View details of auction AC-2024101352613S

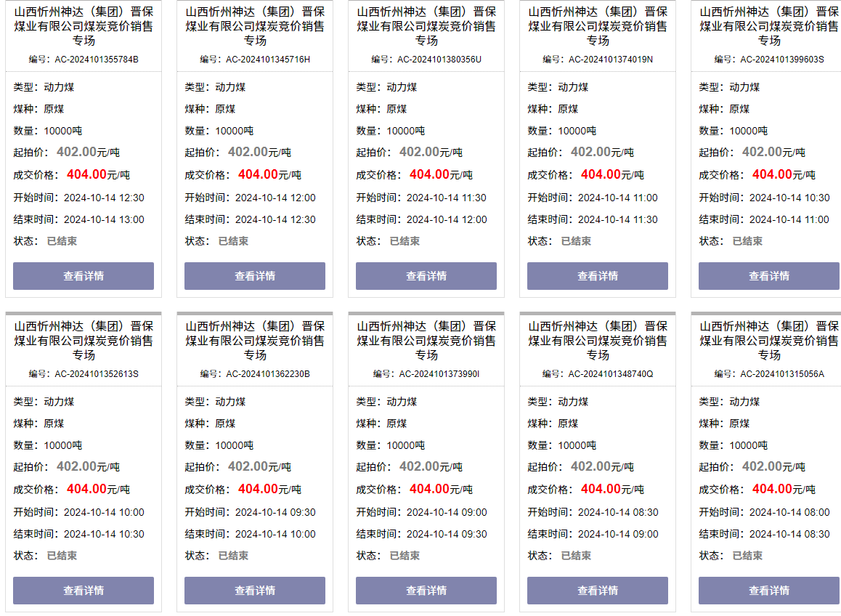pyautogui.click(x=83, y=591)
